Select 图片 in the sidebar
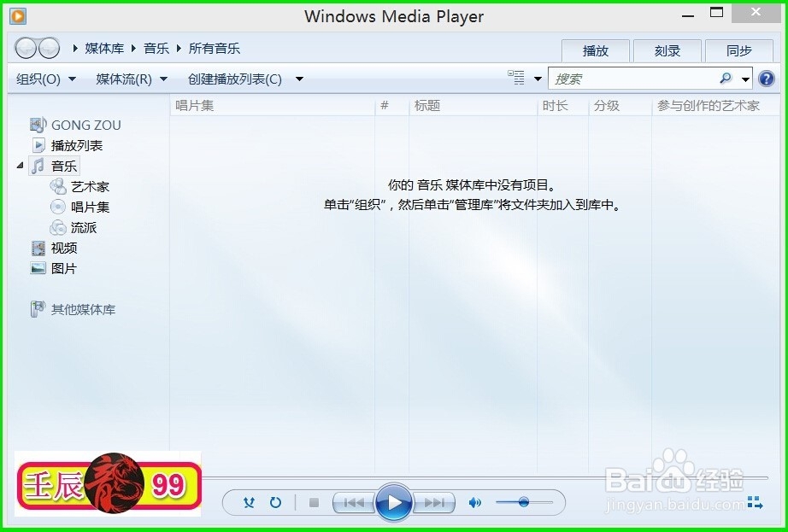Viewport: 788px width, 532px height. [x=55, y=268]
